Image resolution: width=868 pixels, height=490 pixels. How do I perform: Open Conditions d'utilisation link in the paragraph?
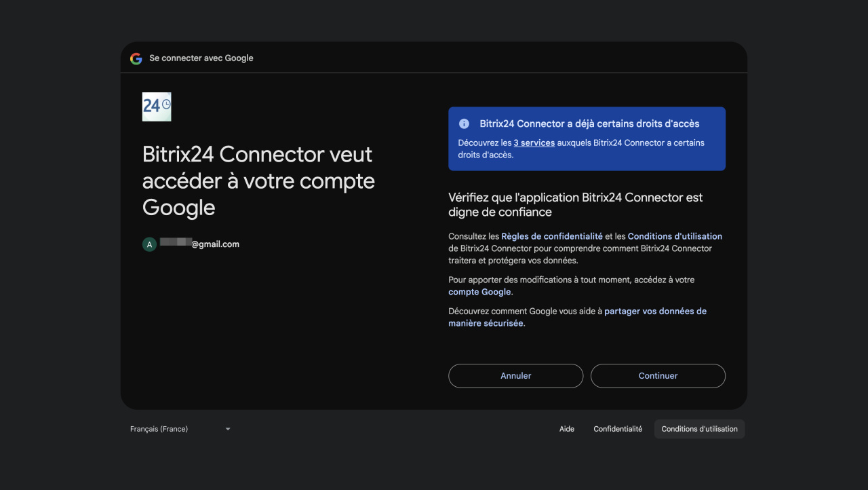click(675, 236)
